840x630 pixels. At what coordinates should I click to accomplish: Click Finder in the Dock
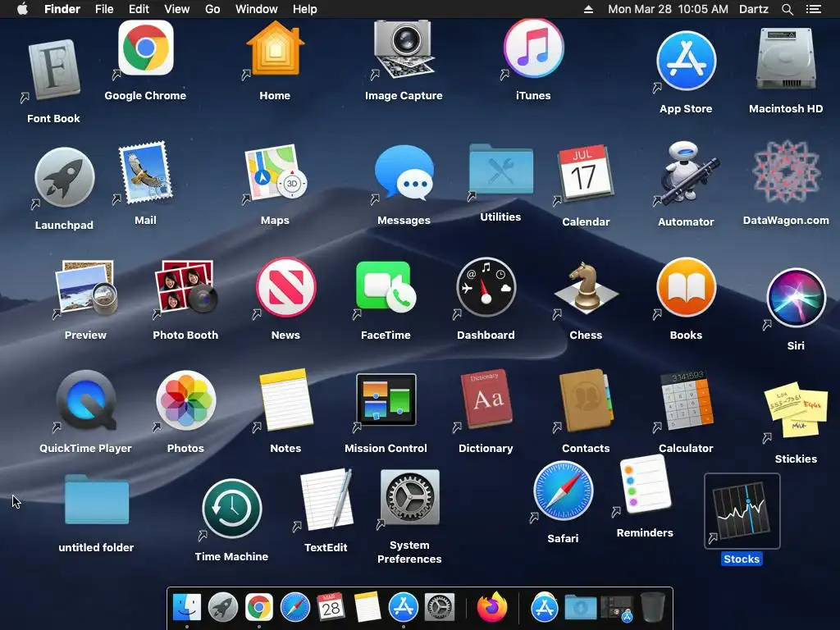[x=187, y=608]
